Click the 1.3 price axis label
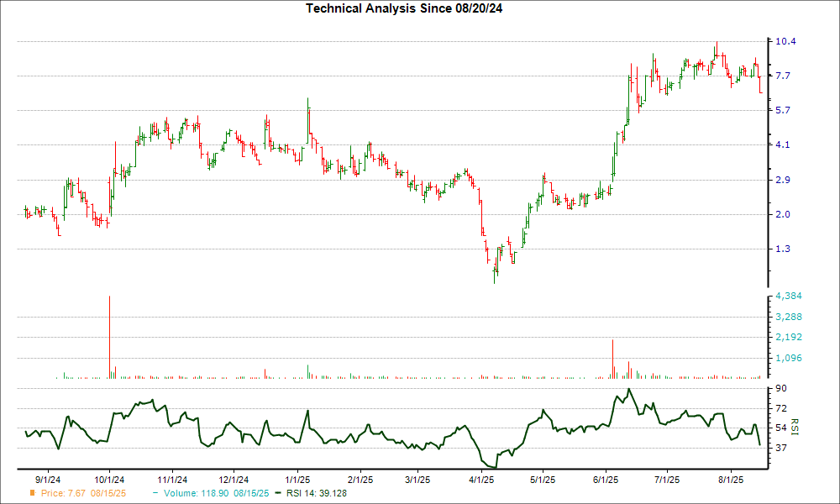Image resolution: width=840 pixels, height=504 pixels. [783, 249]
